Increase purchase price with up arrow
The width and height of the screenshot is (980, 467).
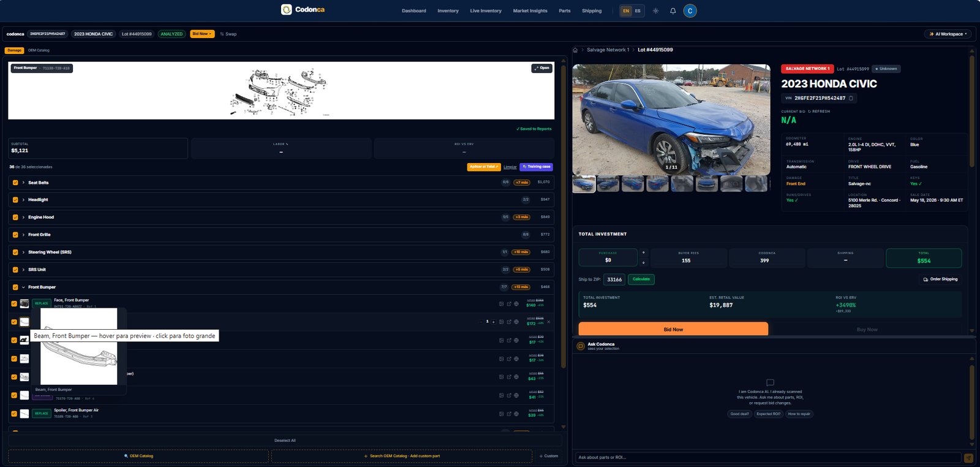coord(643,252)
